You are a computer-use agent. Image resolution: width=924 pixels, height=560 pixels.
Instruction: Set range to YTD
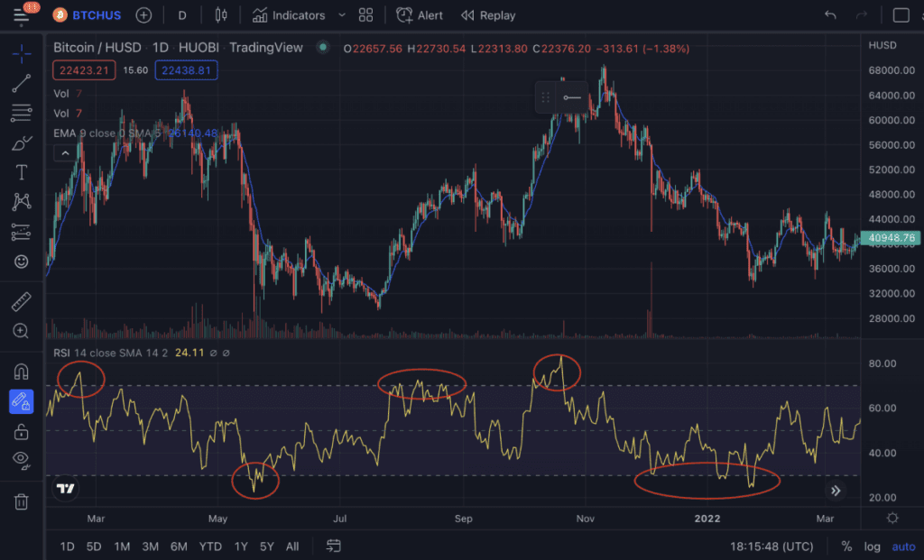tap(210, 546)
